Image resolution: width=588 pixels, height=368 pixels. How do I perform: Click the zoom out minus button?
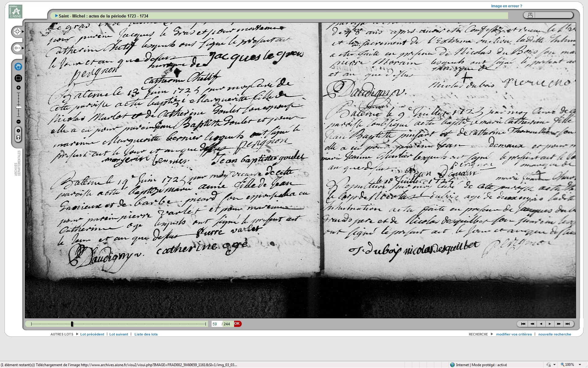pyautogui.click(x=18, y=122)
